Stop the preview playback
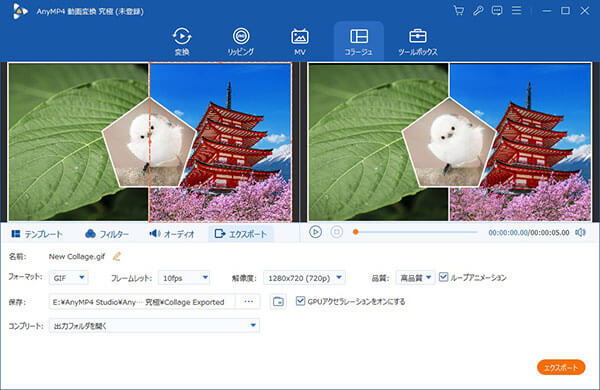 click(x=336, y=232)
